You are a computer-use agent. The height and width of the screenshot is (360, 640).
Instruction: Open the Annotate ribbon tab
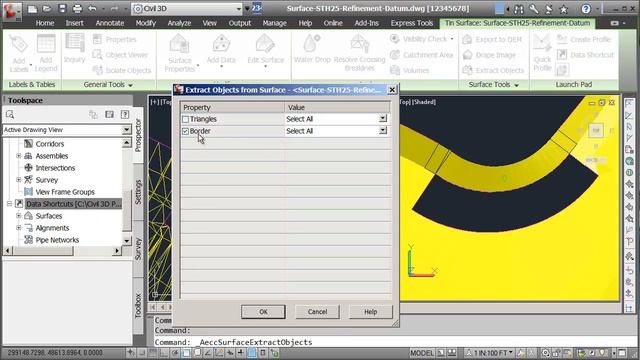click(110, 23)
